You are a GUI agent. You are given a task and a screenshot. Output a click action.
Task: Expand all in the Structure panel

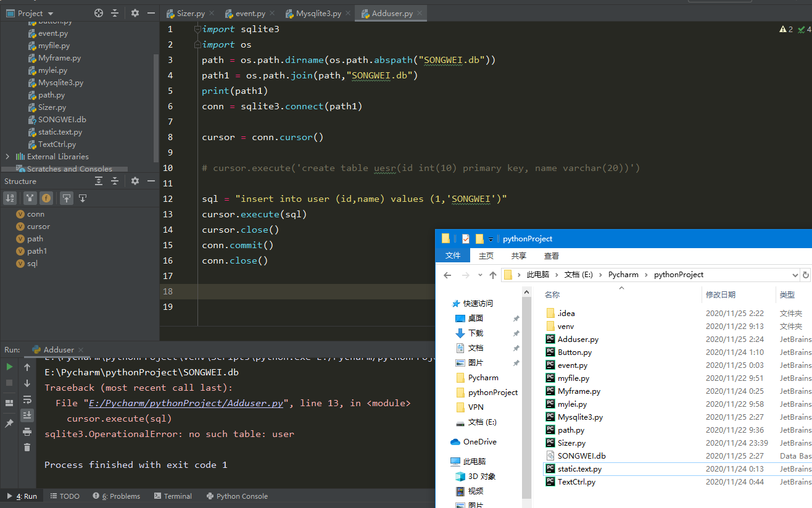[x=99, y=181]
